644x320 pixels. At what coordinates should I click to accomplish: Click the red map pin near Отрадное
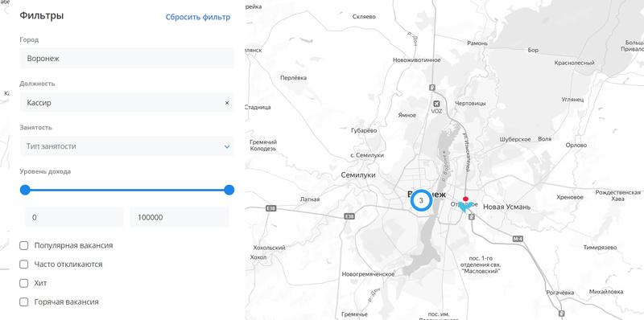(465, 199)
